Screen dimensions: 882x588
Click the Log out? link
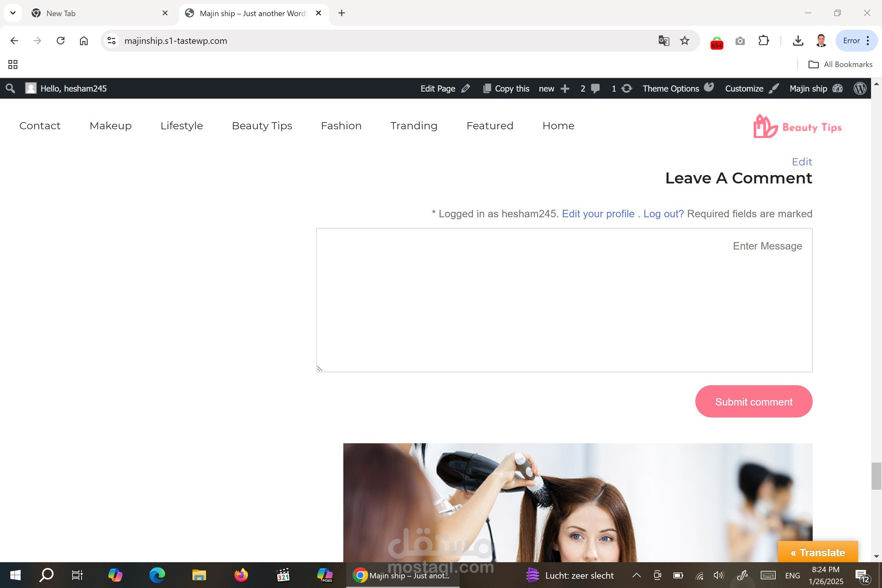coord(663,214)
